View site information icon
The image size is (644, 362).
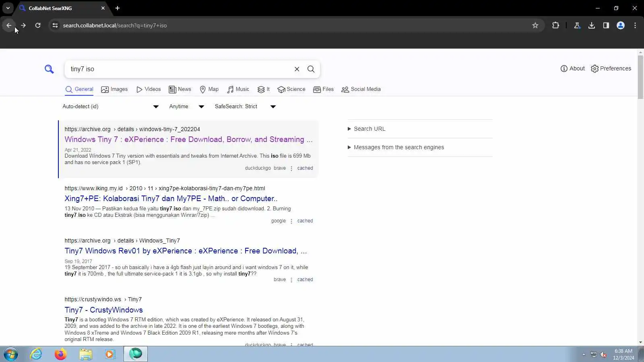point(55,25)
